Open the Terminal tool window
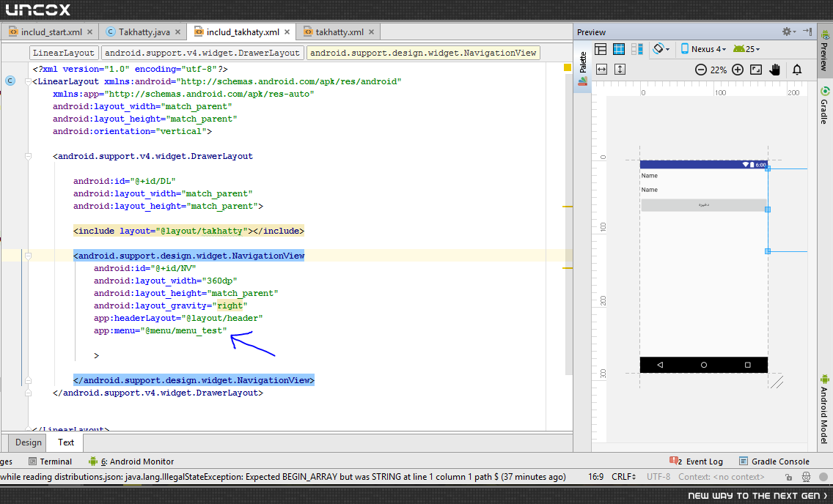 coord(51,462)
